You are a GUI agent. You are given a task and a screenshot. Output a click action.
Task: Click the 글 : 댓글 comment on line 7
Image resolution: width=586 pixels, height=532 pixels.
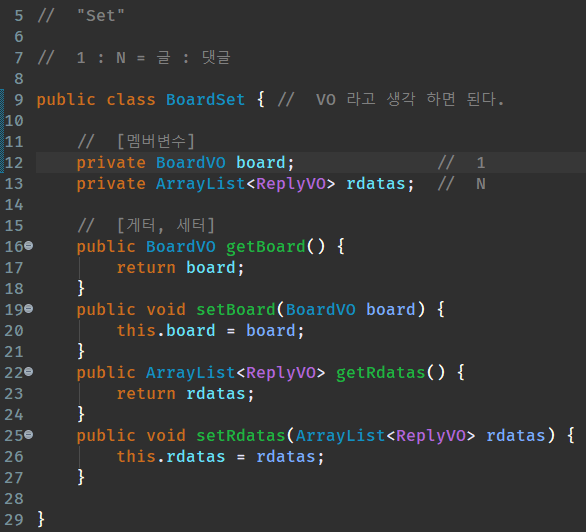(193, 58)
